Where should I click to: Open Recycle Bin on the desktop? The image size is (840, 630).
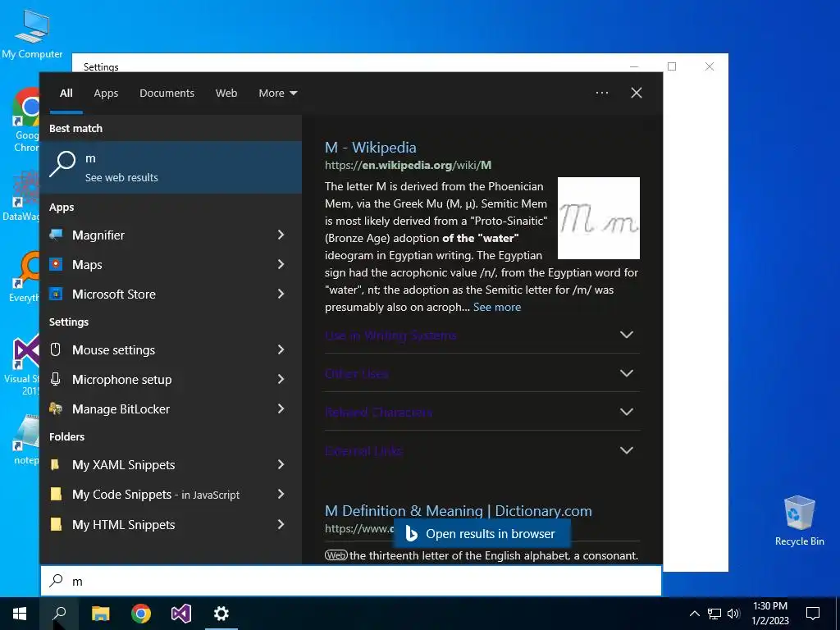(799, 521)
